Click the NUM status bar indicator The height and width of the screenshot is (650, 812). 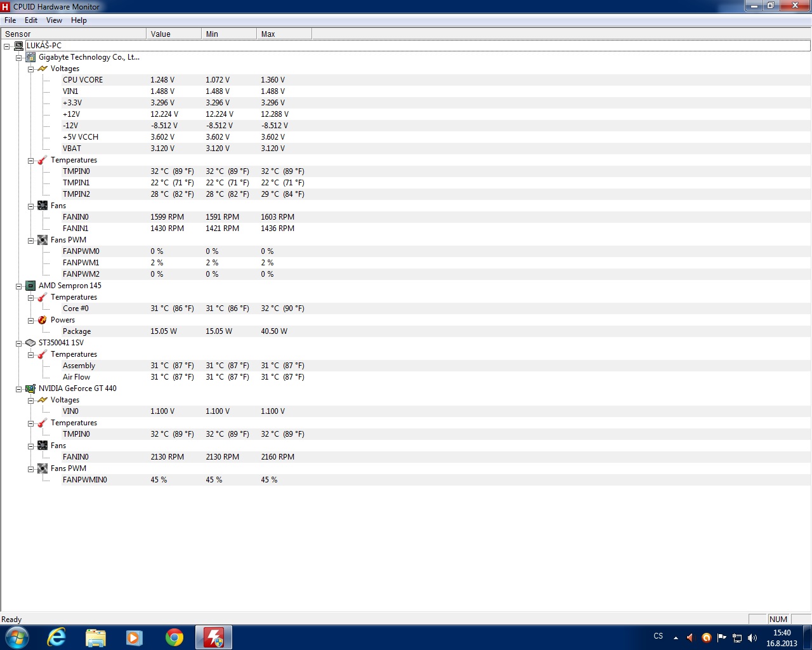778,620
